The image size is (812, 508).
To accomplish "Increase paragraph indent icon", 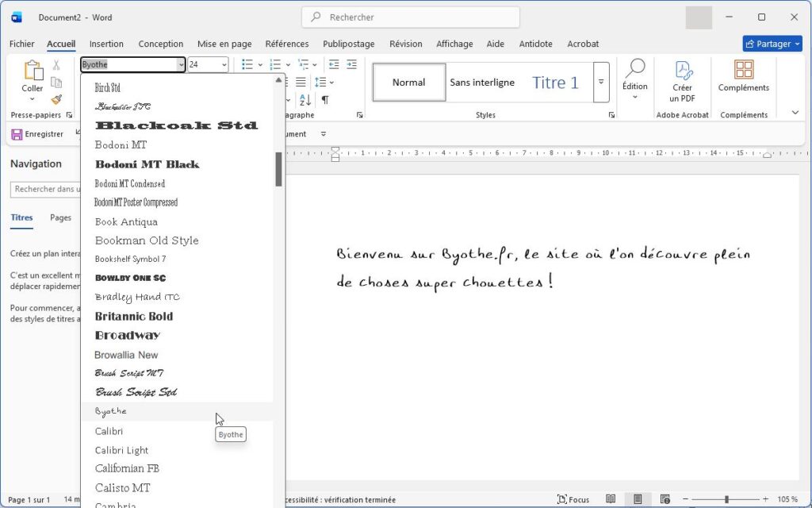I will pos(351,64).
